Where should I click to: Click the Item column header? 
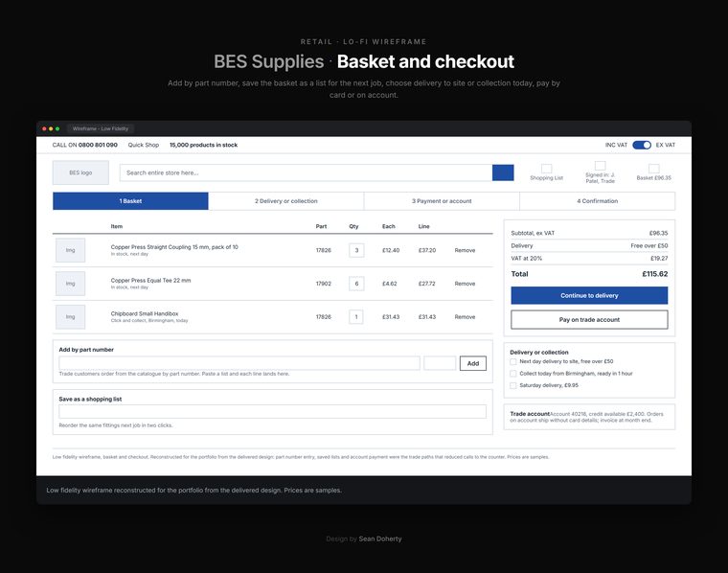117,226
